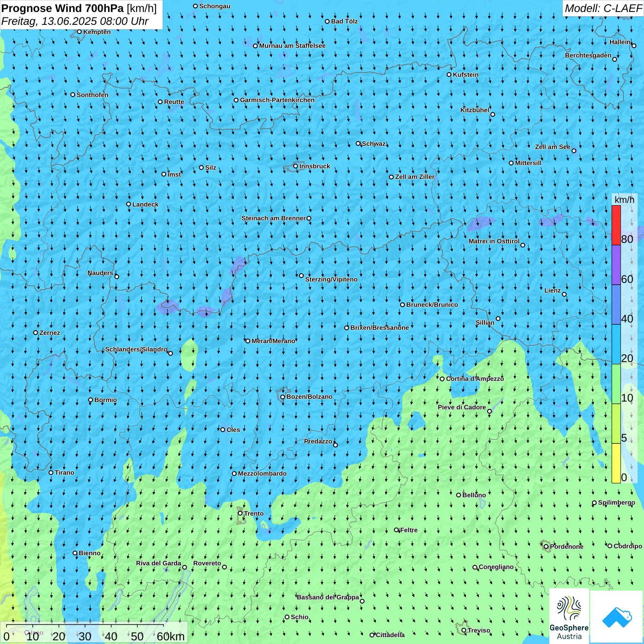Click the red 80 km/h legend color
The height and width of the screenshot is (644, 644).
[616, 225]
